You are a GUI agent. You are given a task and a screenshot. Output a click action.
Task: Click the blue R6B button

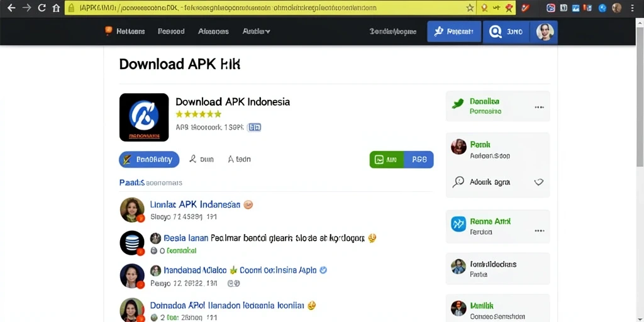tap(418, 160)
